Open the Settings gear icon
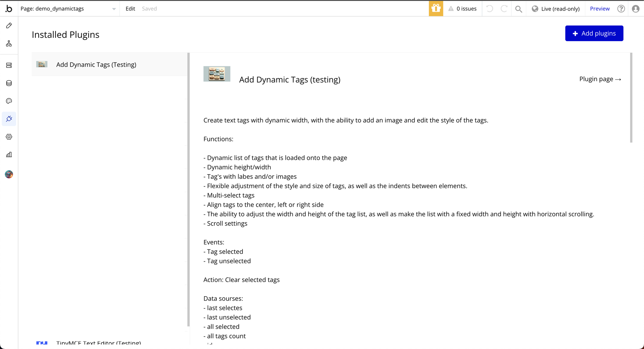Viewport: 644px width, 349px height. coord(9,137)
